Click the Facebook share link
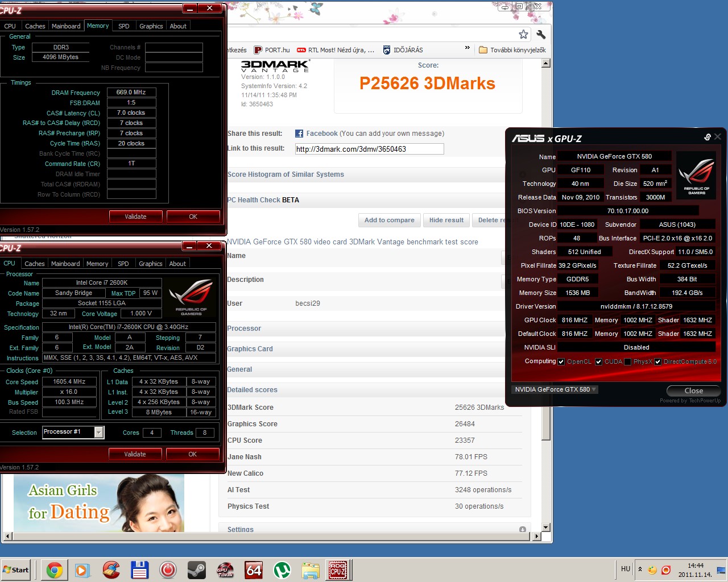Viewport: 728px width, 582px height. point(322,134)
